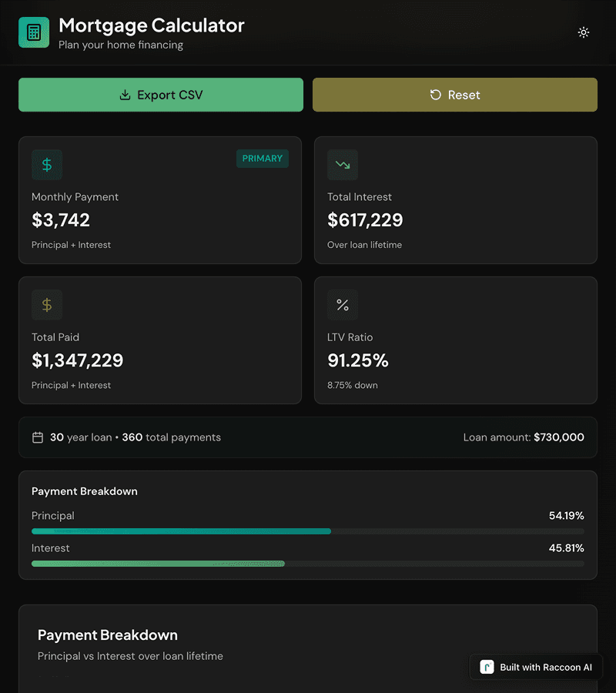616x693 pixels.
Task: Click the 91.25% LTV ratio value
Action: click(358, 360)
